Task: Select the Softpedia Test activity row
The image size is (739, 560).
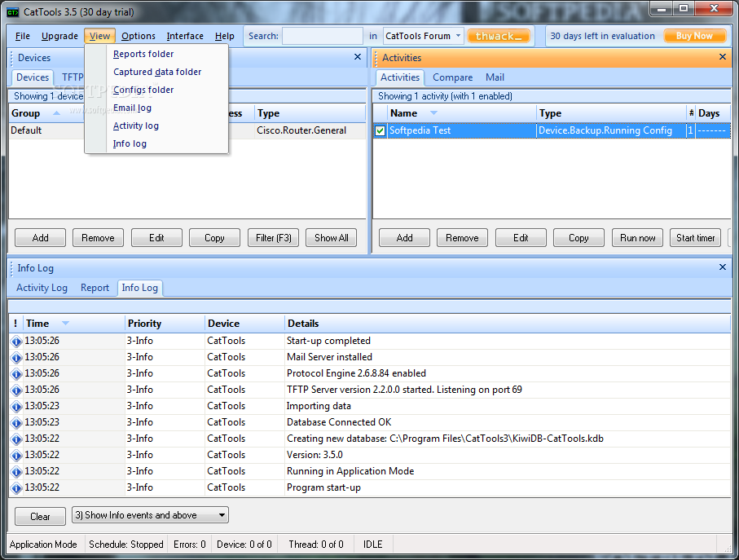Action: pos(552,130)
